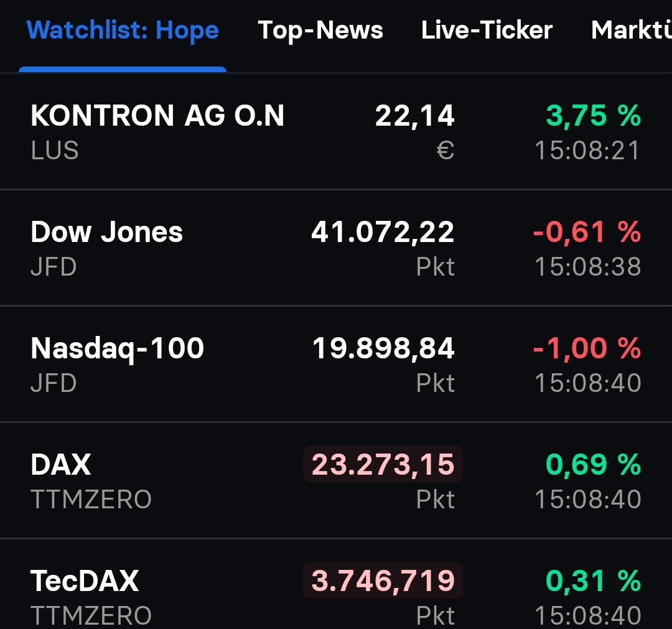Viewport: 672px width, 629px height.
Task: Tap the Dow Jones value 41.072,22
Action: point(381,232)
